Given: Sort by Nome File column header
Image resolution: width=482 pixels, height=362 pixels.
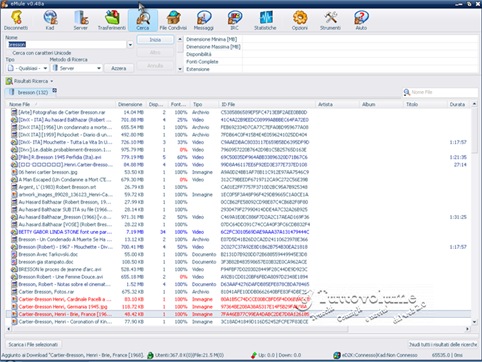Looking at the screenshot, I should 61,104.
